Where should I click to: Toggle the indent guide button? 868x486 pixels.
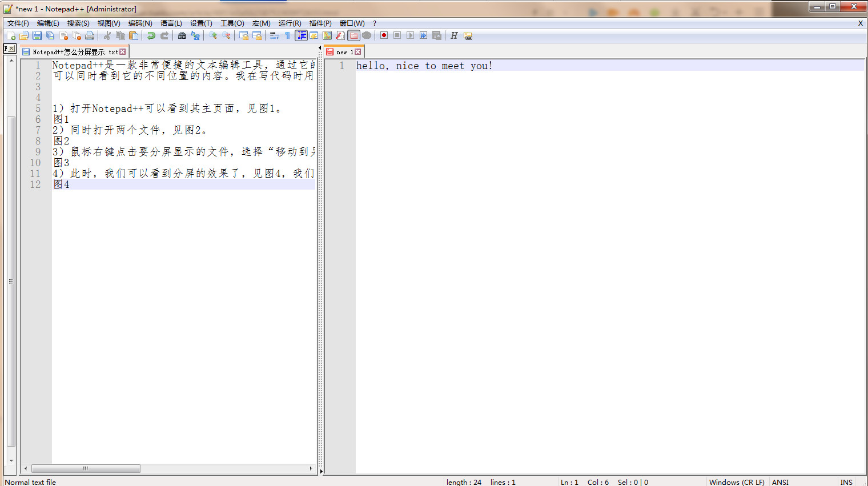coord(301,35)
